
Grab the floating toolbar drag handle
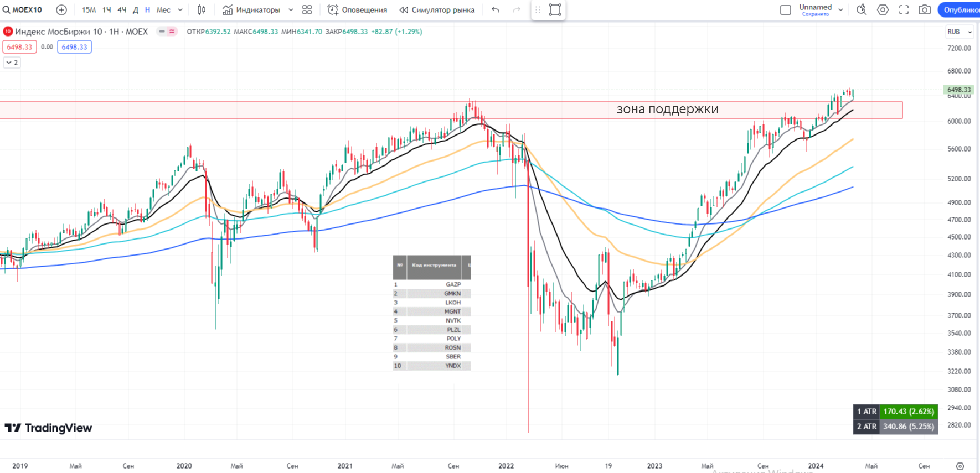(538, 10)
